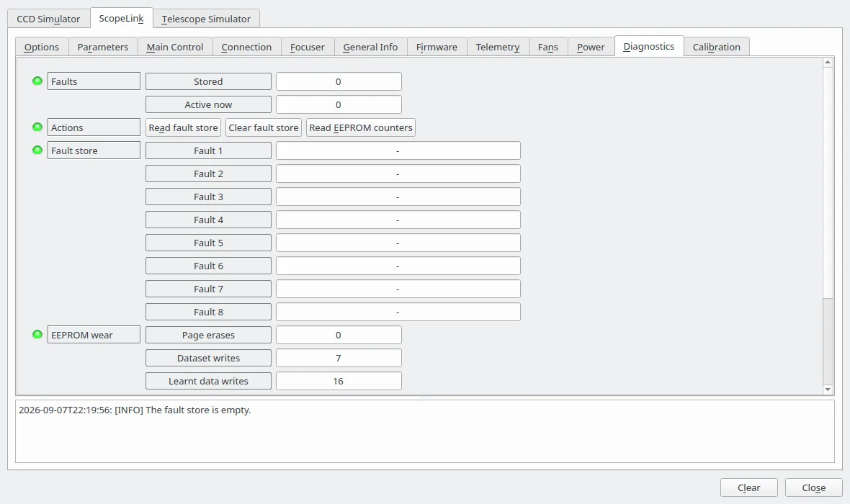This screenshot has width=850, height=504.
Task: Click the Stored label
Action: (x=208, y=81)
